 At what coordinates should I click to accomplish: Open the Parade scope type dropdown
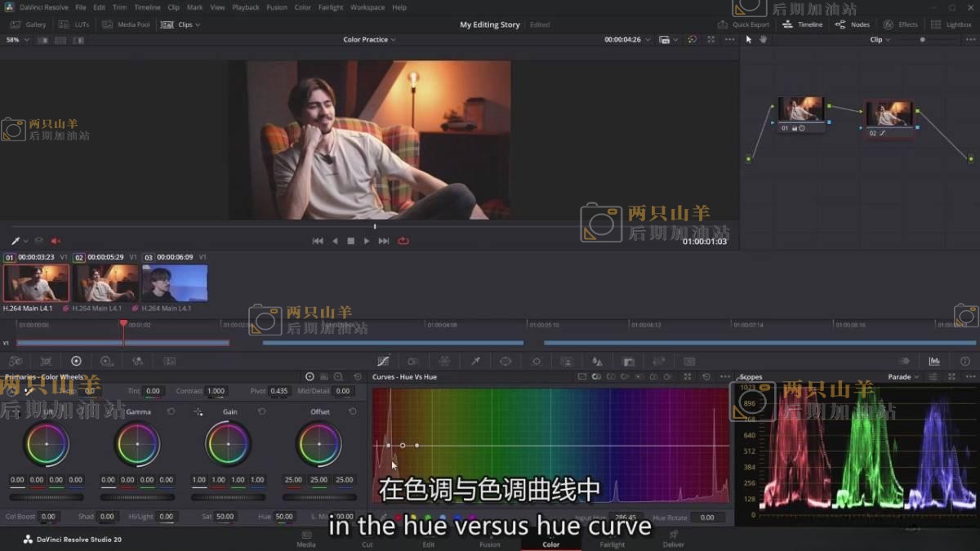click(902, 377)
